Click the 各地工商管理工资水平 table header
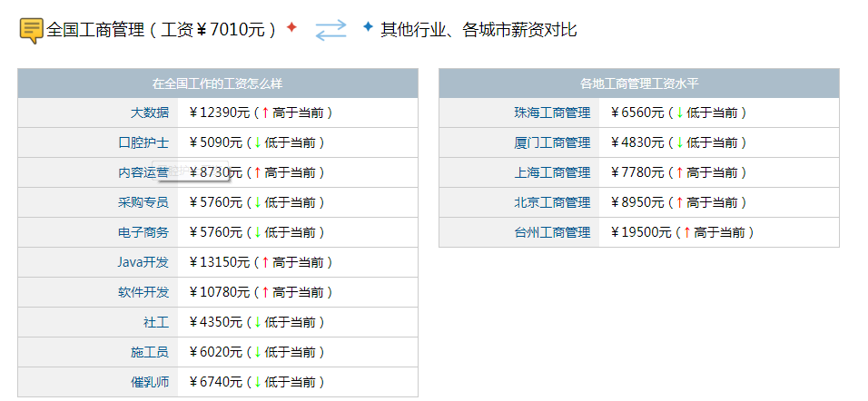 pos(638,83)
